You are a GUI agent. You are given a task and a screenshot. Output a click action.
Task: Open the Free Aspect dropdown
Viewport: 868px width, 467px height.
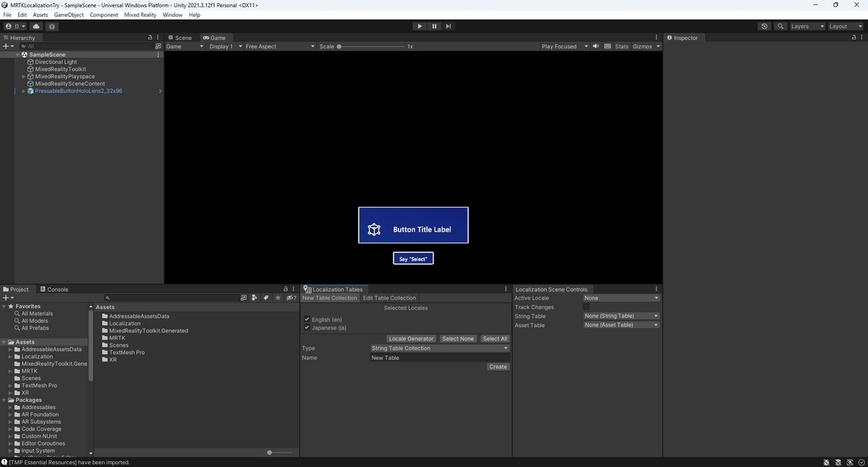[280, 46]
